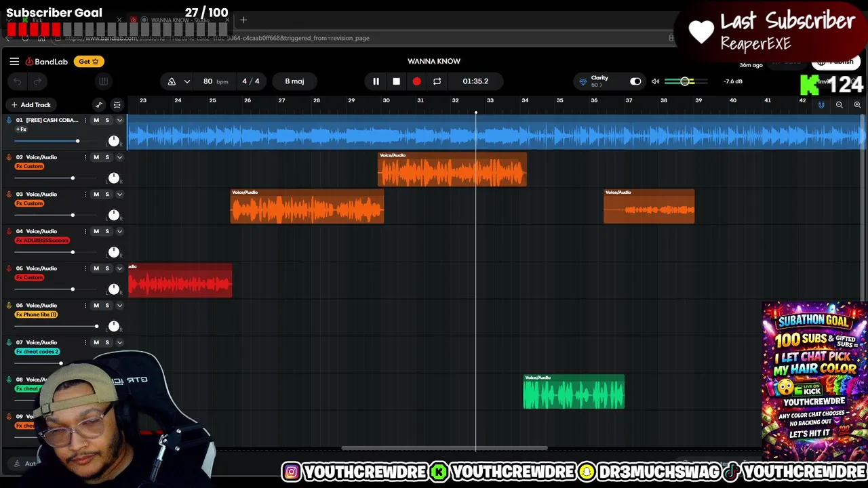
Task: Solo track 02 Voice/Audio
Action: [x=106, y=157]
